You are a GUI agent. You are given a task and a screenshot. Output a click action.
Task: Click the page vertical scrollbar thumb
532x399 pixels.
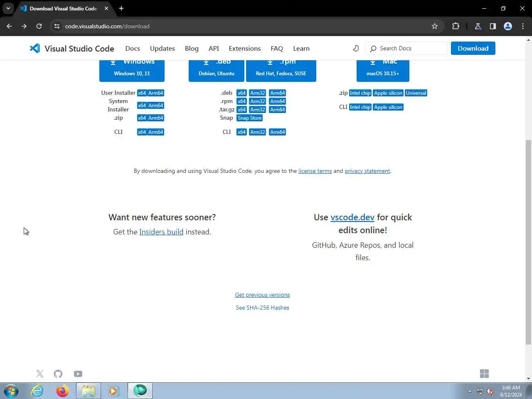pyautogui.click(x=528, y=242)
